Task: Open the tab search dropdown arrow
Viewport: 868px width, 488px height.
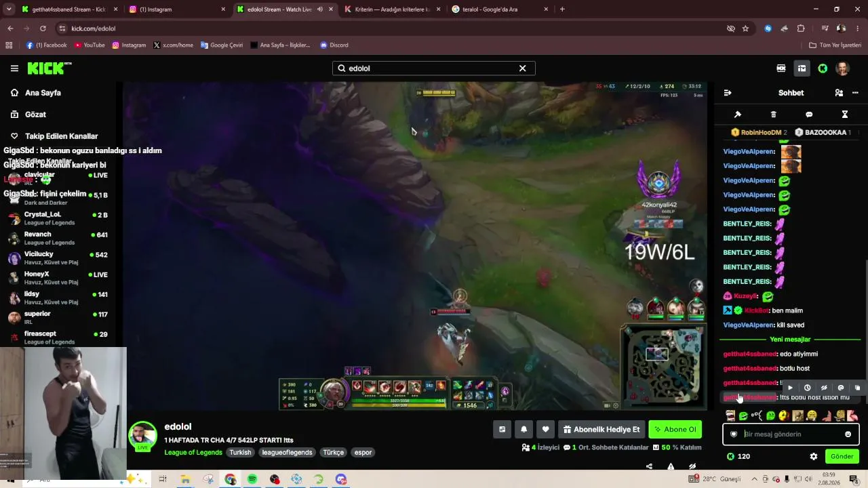Action: pyautogui.click(x=9, y=9)
